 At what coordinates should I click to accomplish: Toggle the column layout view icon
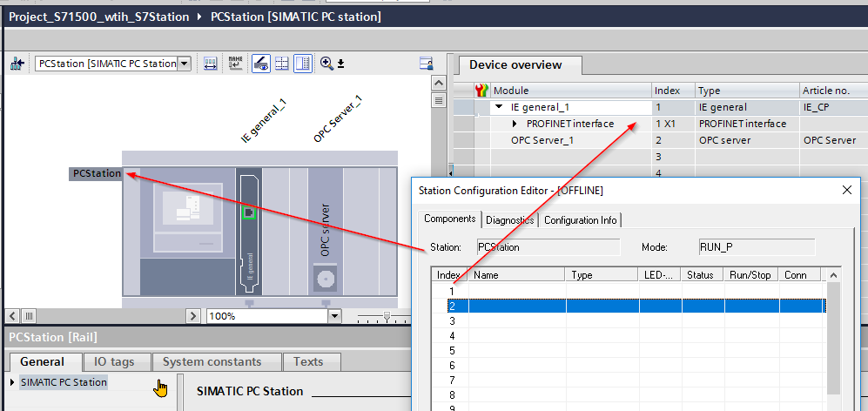303,64
